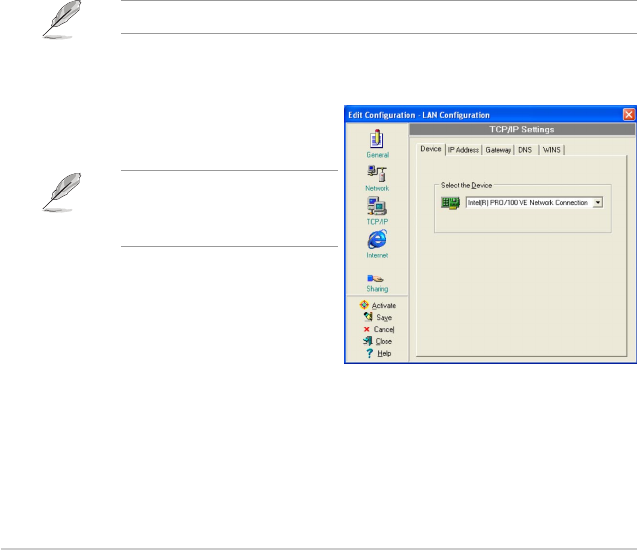Expand the device dropdown arrow
Screen dimensions: 637x550
pyautogui.click(x=598, y=202)
